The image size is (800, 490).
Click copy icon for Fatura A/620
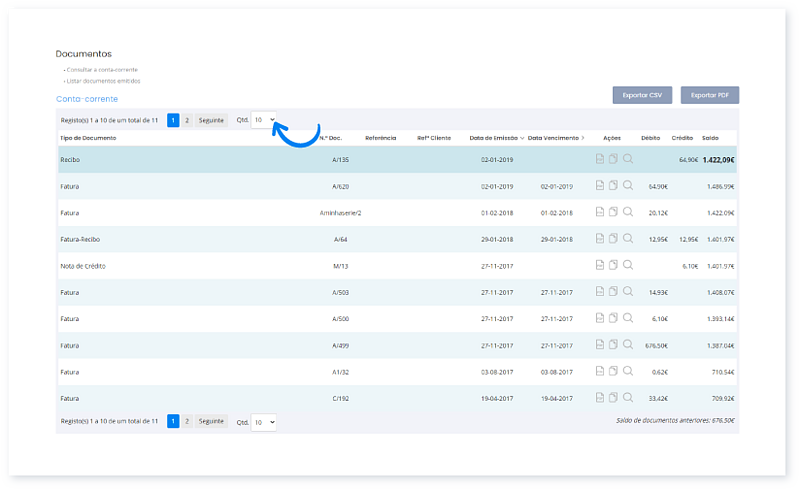[x=613, y=186]
